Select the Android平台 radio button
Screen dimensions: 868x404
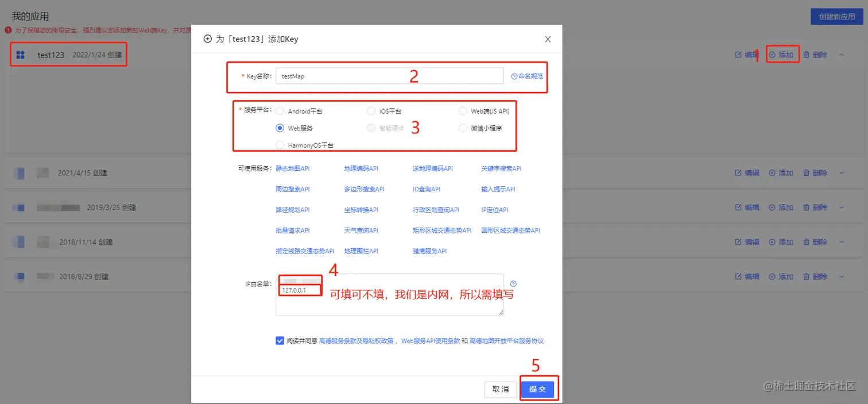pyautogui.click(x=280, y=111)
